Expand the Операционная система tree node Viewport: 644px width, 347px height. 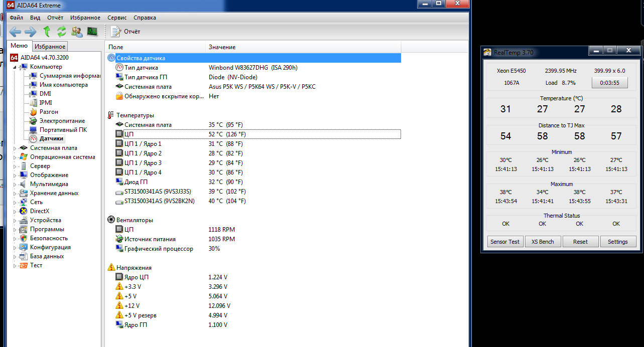coord(15,157)
